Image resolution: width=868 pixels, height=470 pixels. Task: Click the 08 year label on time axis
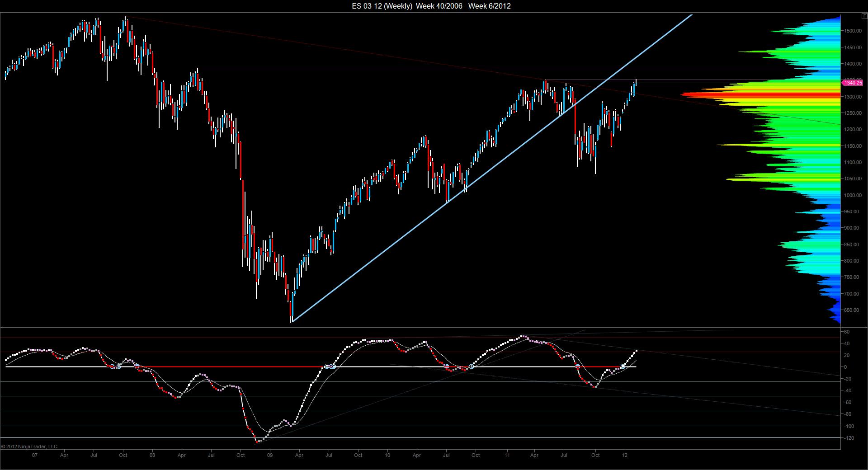pos(152,455)
